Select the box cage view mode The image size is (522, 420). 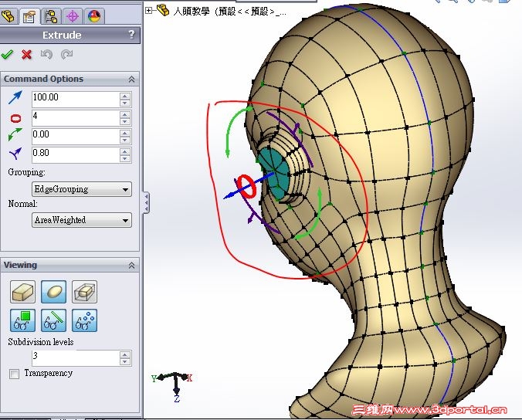(22, 292)
